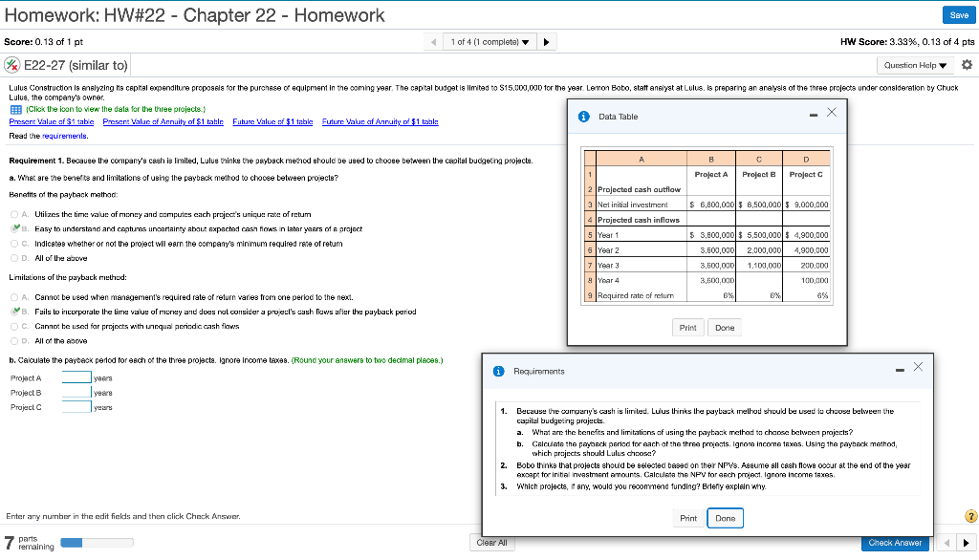979x560 pixels.
Task: Click the requirements link
Action: tap(64, 136)
